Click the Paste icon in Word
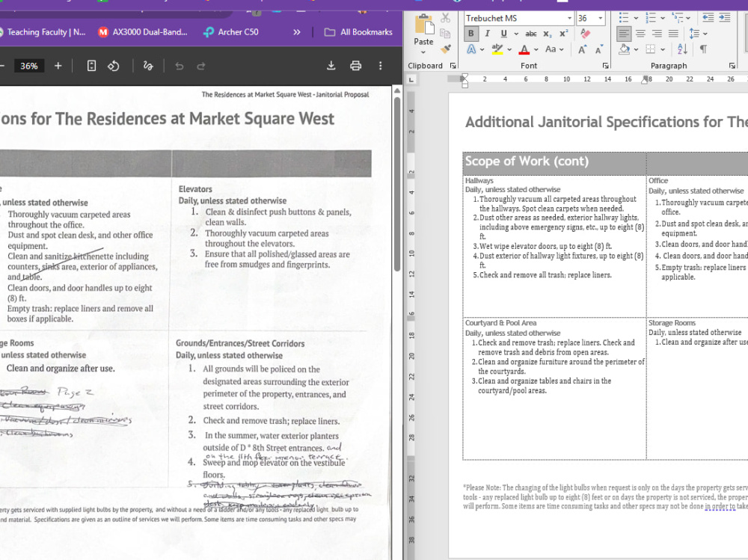Image resolution: width=748 pixels, height=560 pixels. pyautogui.click(x=423, y=24)
